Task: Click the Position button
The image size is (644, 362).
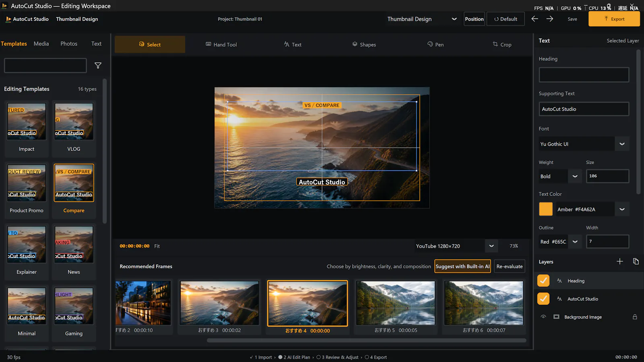Action: (x=474, y=19)
